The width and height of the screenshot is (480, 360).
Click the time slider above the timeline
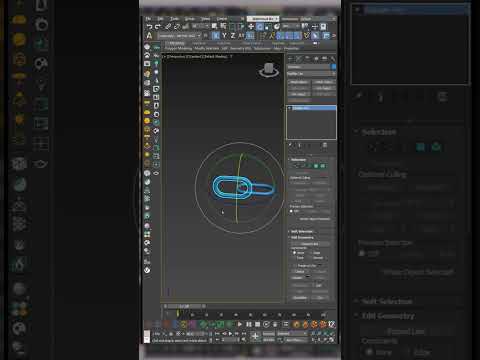[x=184, y=306]
